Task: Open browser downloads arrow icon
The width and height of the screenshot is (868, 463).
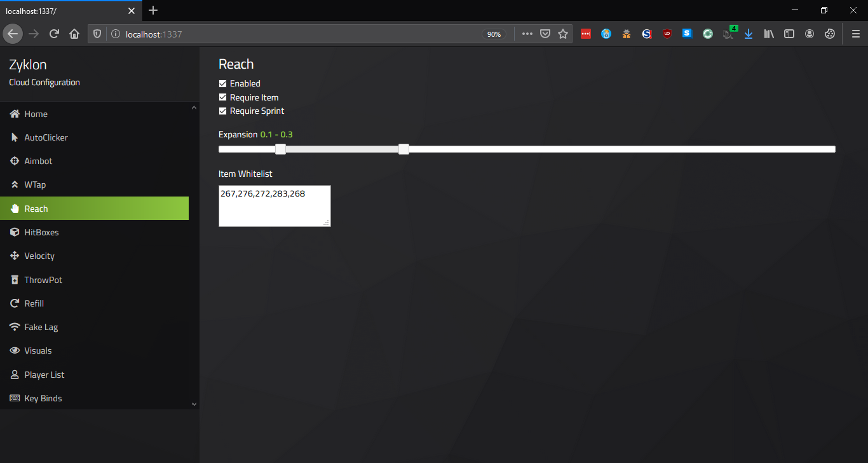Action: coord(749,34)
